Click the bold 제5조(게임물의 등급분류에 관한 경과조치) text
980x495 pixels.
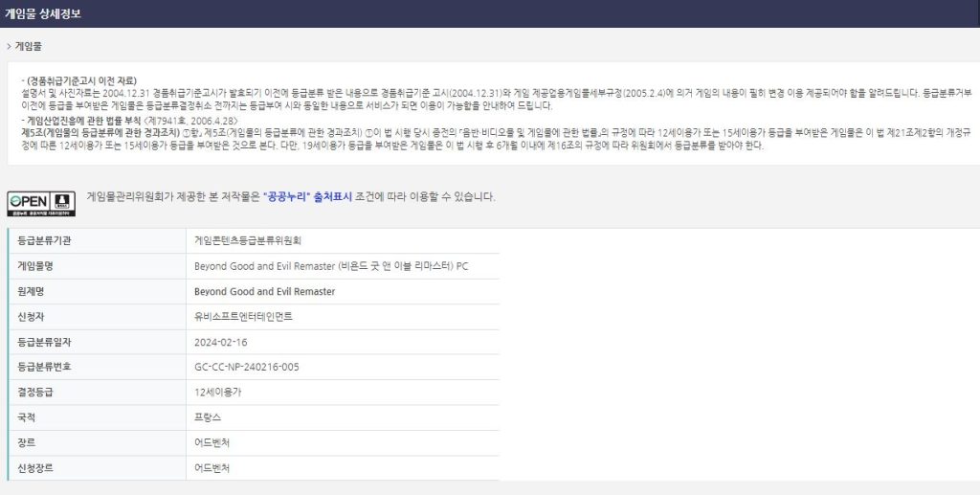[100, 132]
